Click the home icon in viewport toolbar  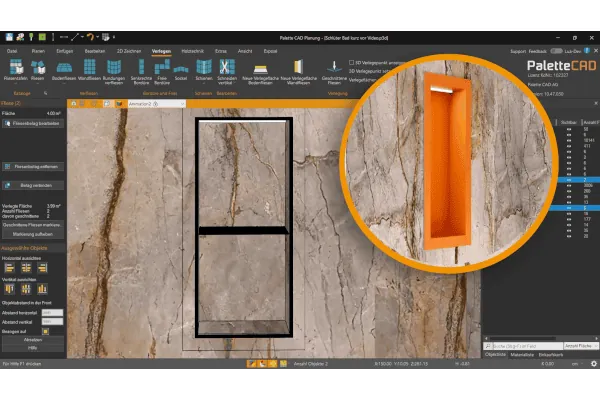tap(74, 104)
